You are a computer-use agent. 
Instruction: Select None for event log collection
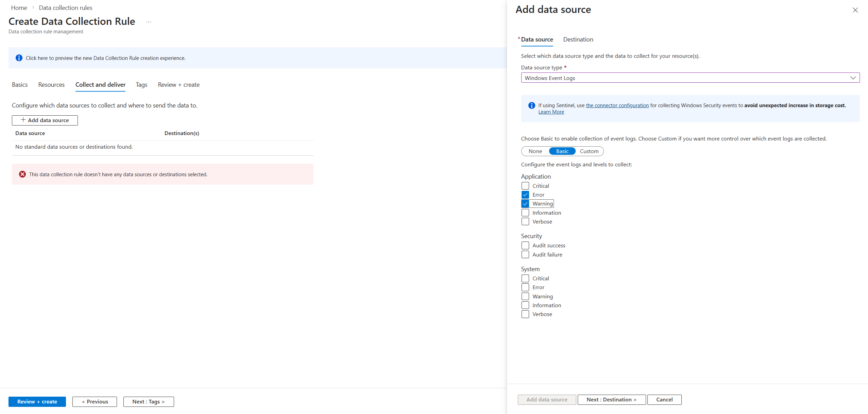tap(535, 151)
